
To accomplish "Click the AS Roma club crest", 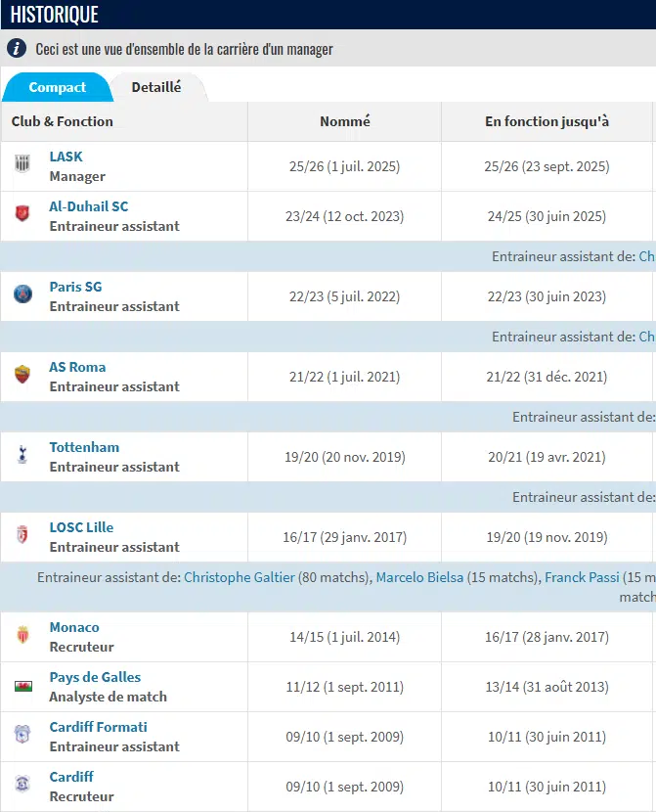I will [22, 374].
